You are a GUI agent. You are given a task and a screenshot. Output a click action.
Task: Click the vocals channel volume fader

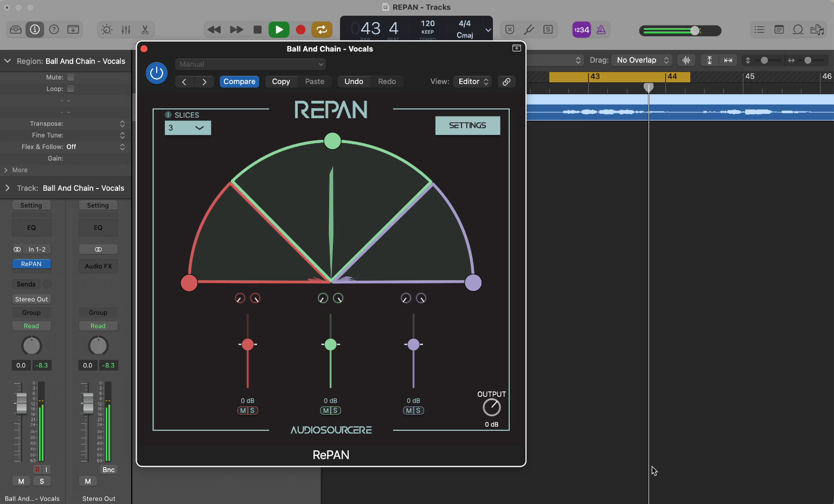(x=21, y=403)
